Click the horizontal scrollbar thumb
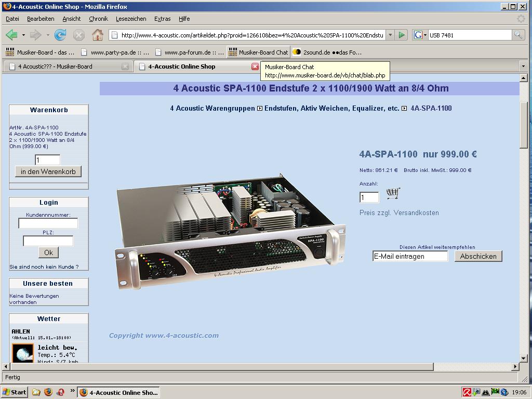532x399 pixels. click(222, 366)
